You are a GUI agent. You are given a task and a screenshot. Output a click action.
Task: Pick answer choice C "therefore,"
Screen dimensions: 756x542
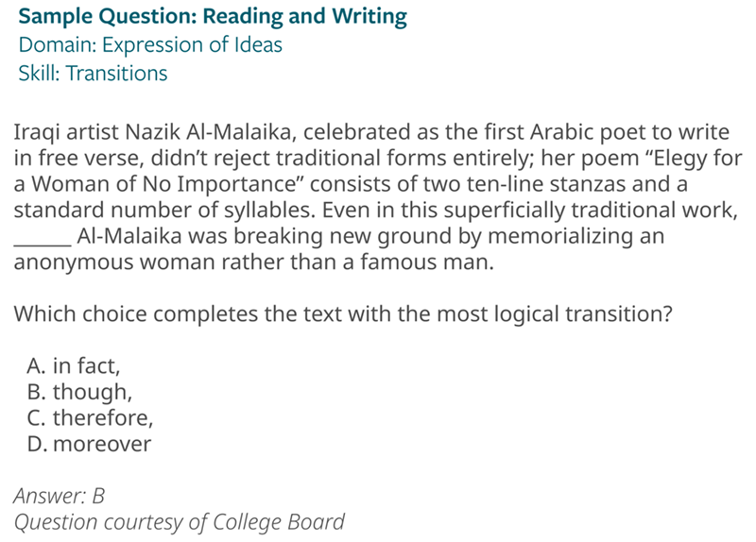(x=91, y=417)
